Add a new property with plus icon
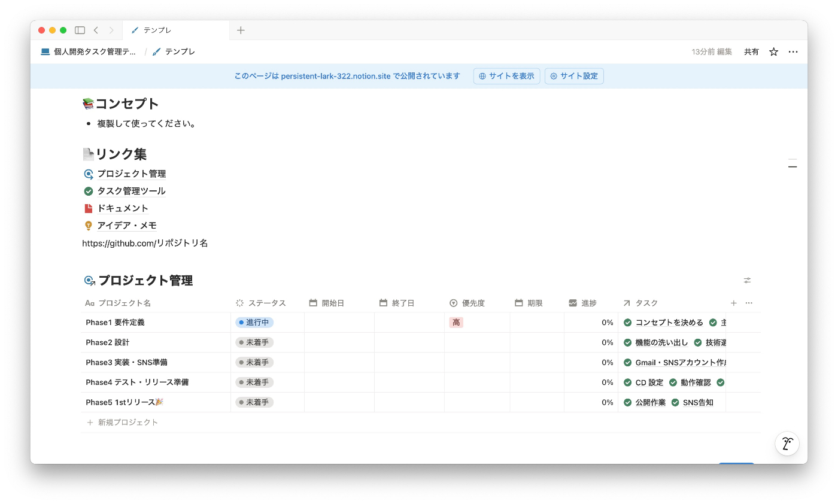 (x=734, y=303)
